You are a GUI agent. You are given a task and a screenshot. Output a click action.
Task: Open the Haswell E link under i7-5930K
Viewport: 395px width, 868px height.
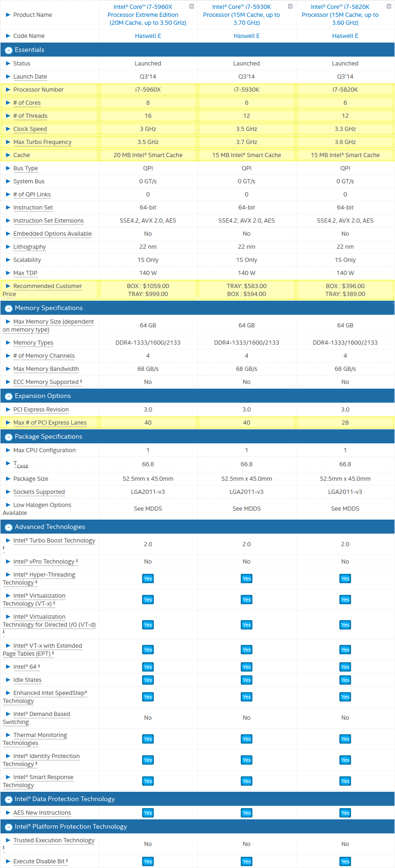point(246,36)
